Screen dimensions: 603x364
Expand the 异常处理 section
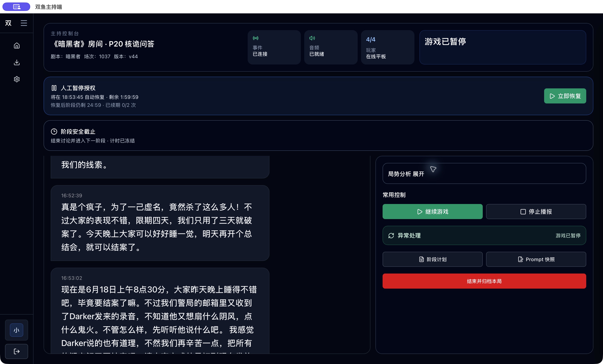pyautogui.click(x=484, y=235)
